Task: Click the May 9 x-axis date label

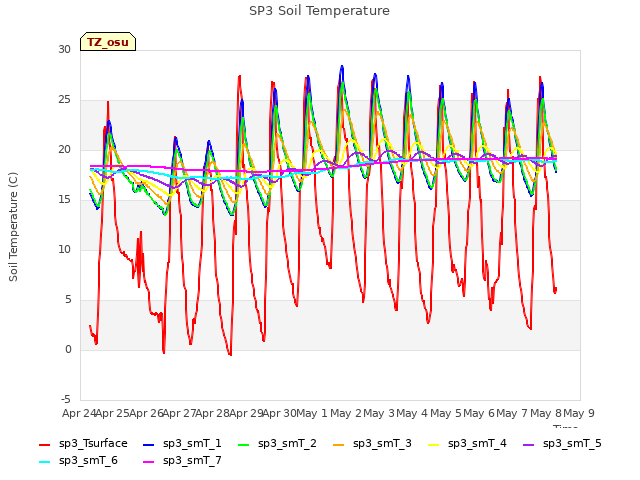Action: pyautogui.click(x=579, y=413)
